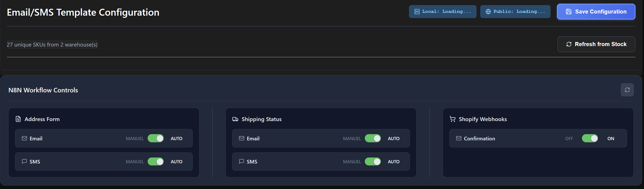Click the 'Address Form' section title
This screenshot has width=644, height=189.
[x=42, y=119]
